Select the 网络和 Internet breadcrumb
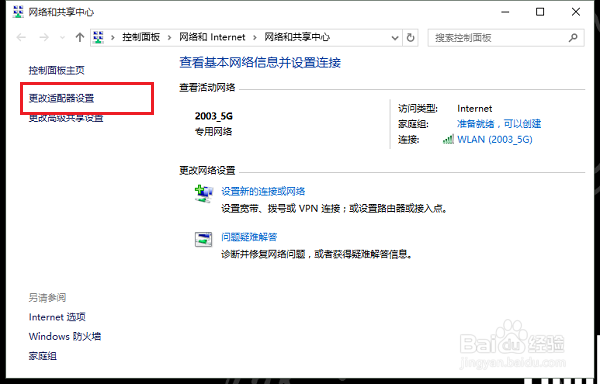 (212, 37)
